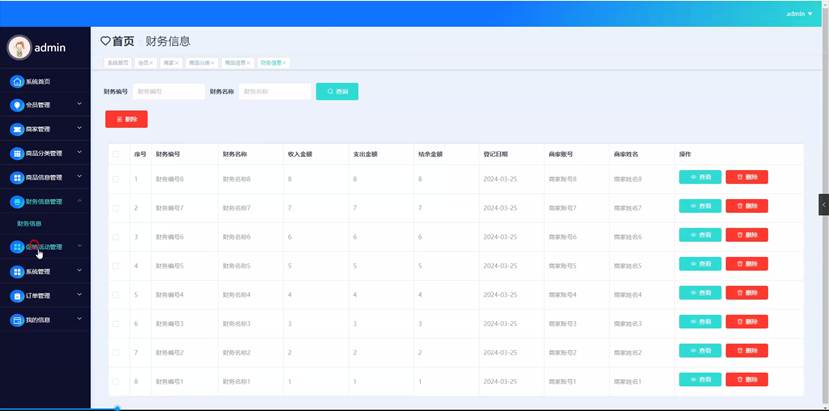Click the 订单管理 sidebar icon

(17, 295)
